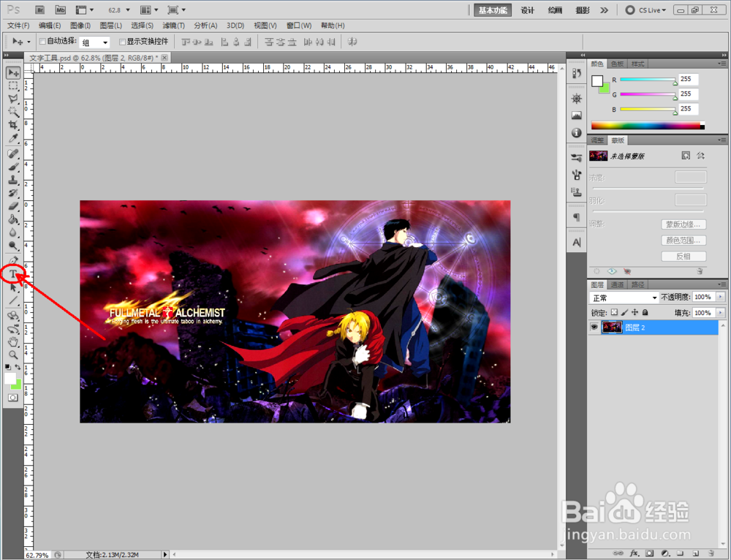This screenshot has height=560, width=731.
Task: Select the Spot Healing Brush tool
Action: pos(13,154)
